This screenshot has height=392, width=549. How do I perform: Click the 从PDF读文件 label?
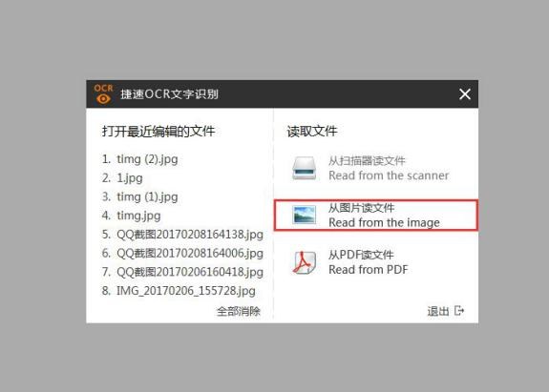[361, 255]
